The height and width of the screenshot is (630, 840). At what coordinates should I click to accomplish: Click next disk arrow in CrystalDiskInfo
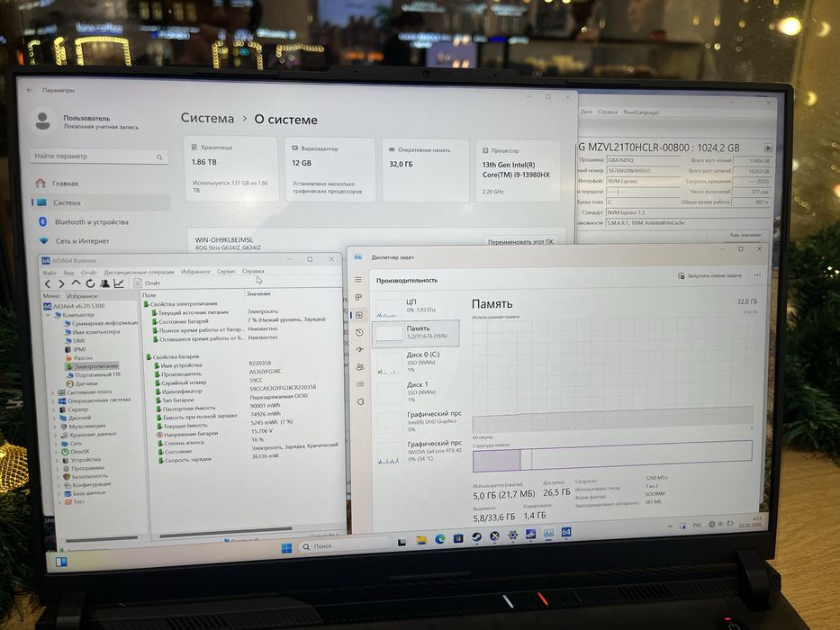pos(767,148)
